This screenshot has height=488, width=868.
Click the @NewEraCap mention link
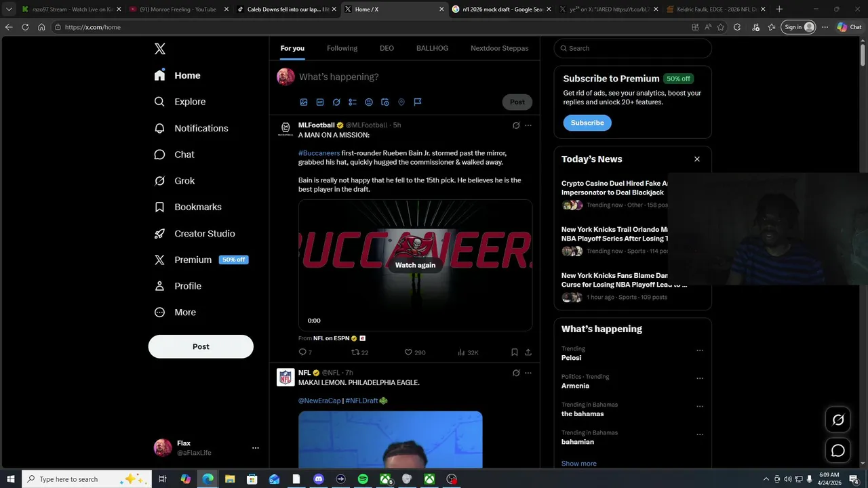pos(319,401)
